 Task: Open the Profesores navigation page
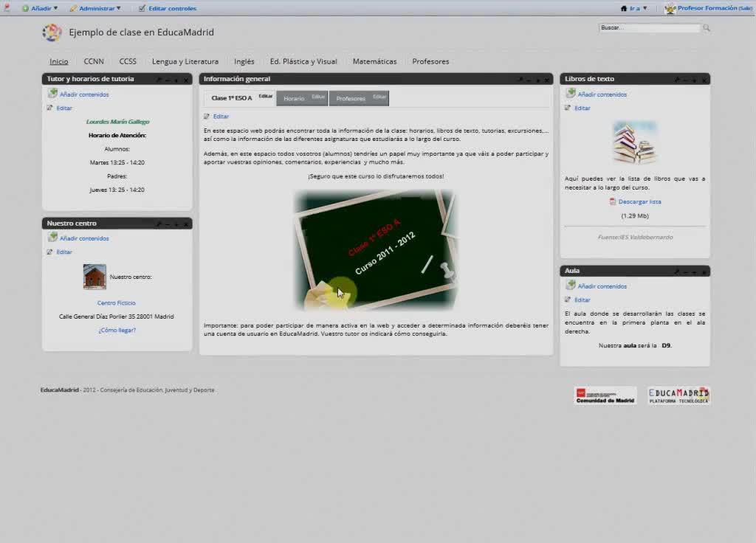(x=430, y=61)
